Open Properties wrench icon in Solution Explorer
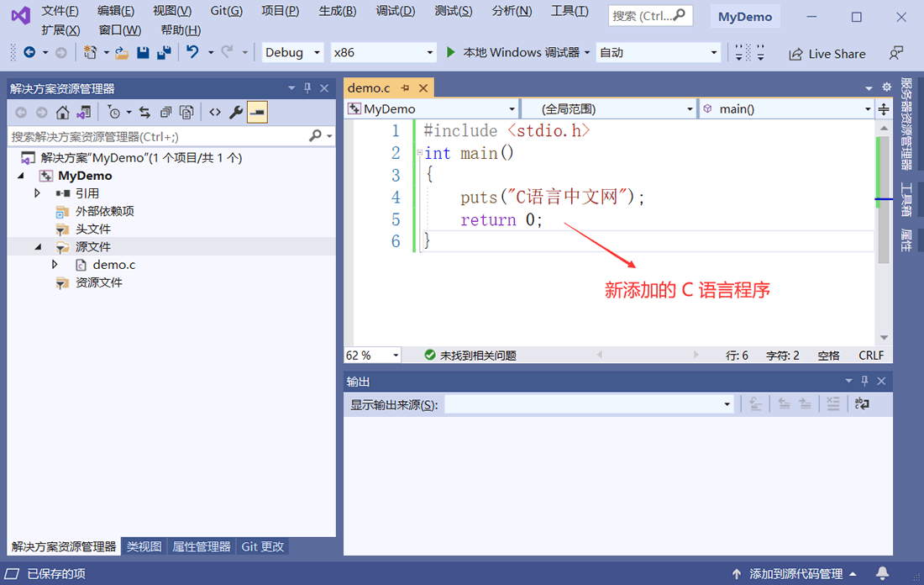This screenshot has width=924, height=585. (236, 112)
